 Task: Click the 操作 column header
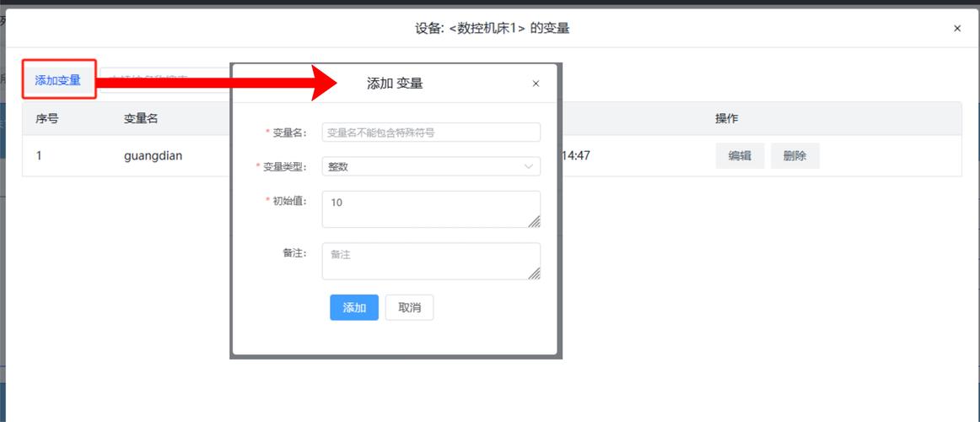click(x=726, y=119)
